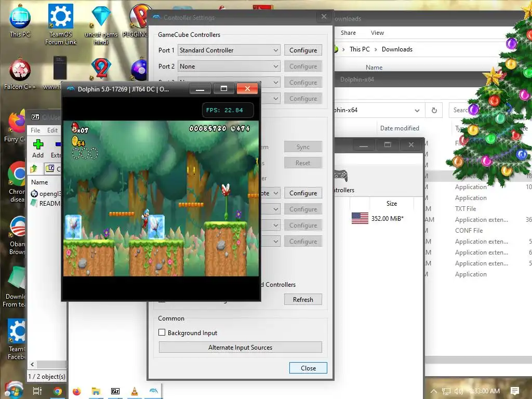Open the dropdown arrow left of third GameCube Configure
Viewport: 532px width, 399px height.
point(276,83)
